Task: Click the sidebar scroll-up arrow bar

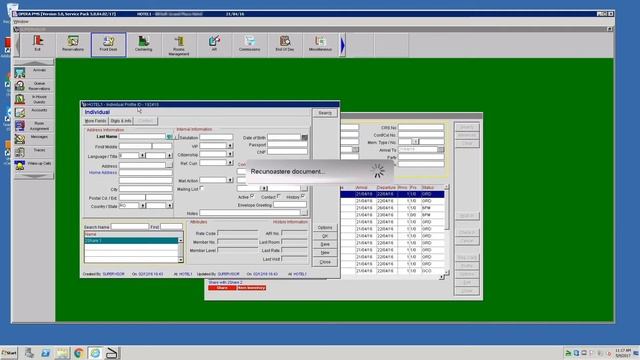Action: [x=34, y=62]
